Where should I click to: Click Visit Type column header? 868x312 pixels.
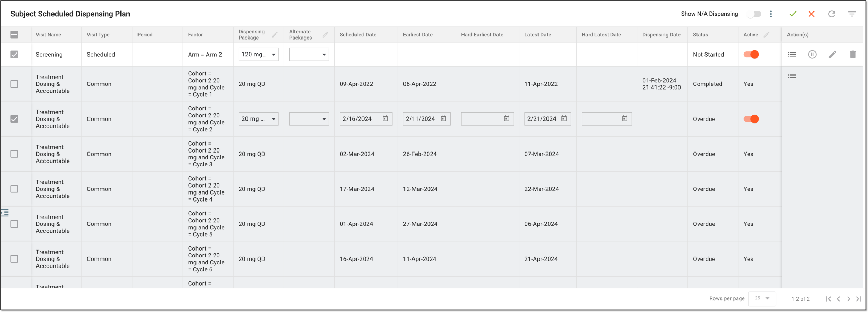98,35
